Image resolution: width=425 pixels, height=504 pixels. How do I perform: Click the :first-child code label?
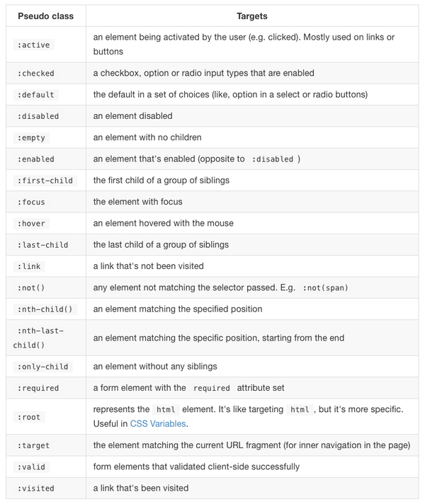pos(45,181)
